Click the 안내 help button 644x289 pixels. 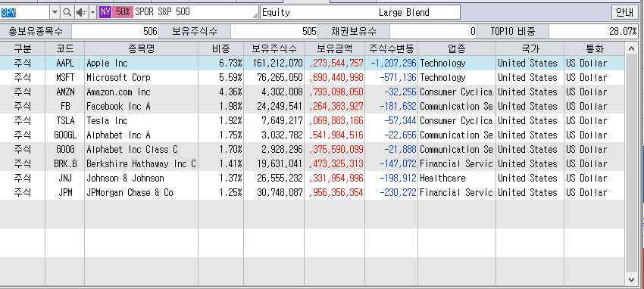(x=625, y=12)
